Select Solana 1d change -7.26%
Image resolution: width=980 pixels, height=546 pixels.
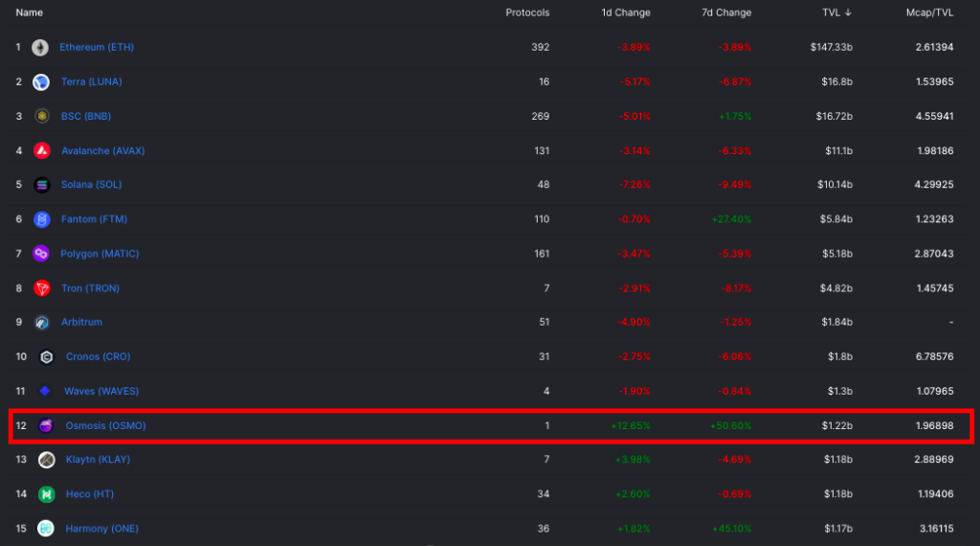(634, 185)
